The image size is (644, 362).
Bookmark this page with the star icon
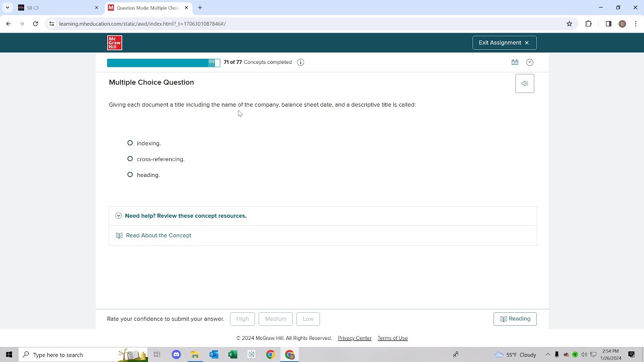tap(570, 24)
